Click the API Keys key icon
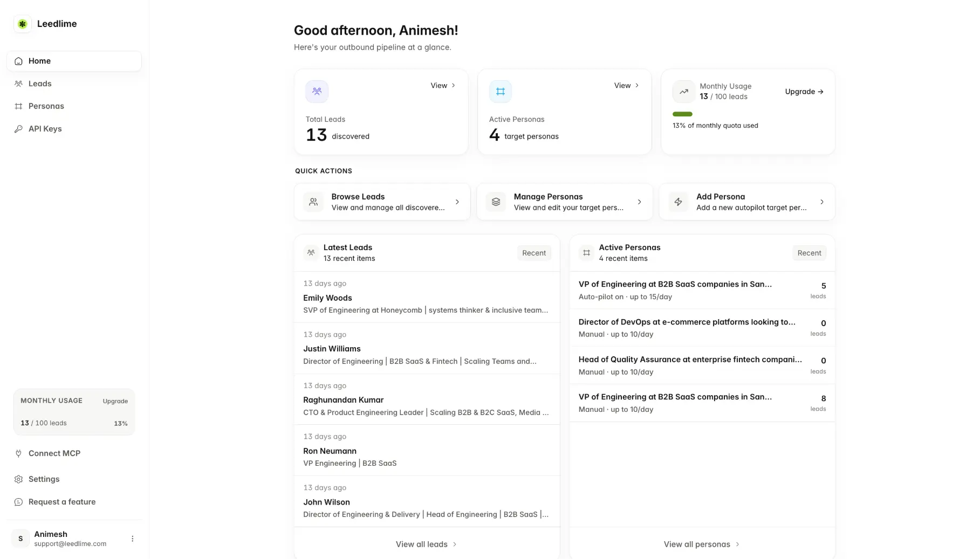Image resolution: width=980 pixels, height=559 pixels. pos(18,129)
